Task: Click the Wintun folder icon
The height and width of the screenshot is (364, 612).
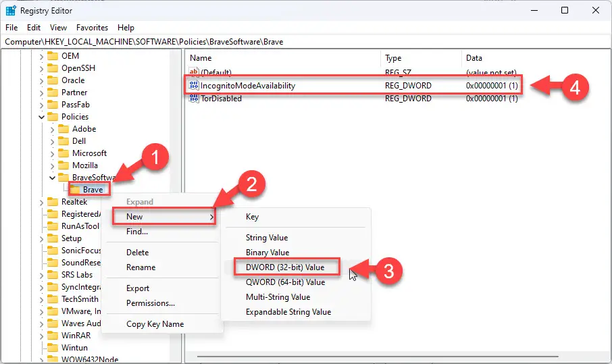Action: pyautogui.click(x=52, y=348)
